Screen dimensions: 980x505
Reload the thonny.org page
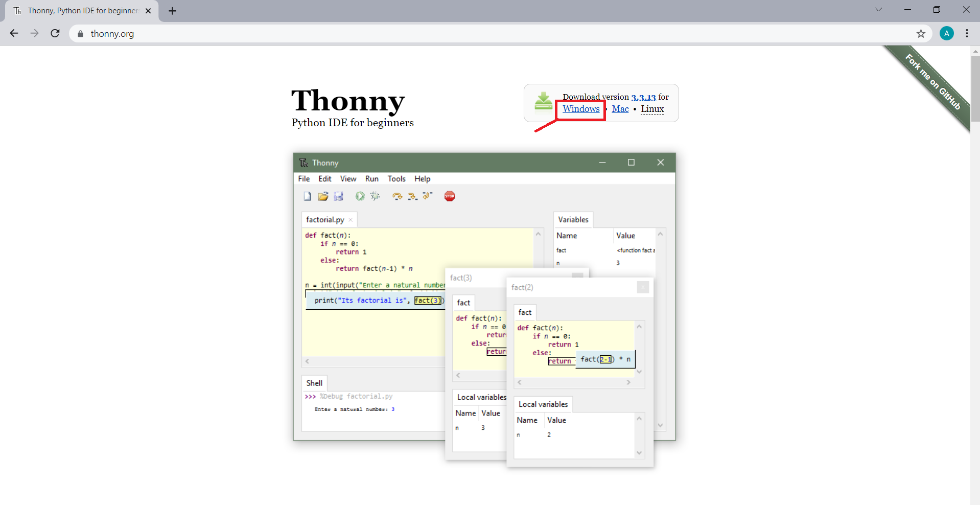(55, 33)
